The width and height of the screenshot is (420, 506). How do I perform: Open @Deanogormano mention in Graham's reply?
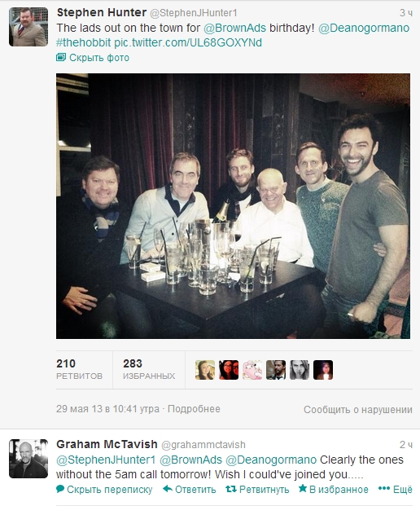coord(271,460)
